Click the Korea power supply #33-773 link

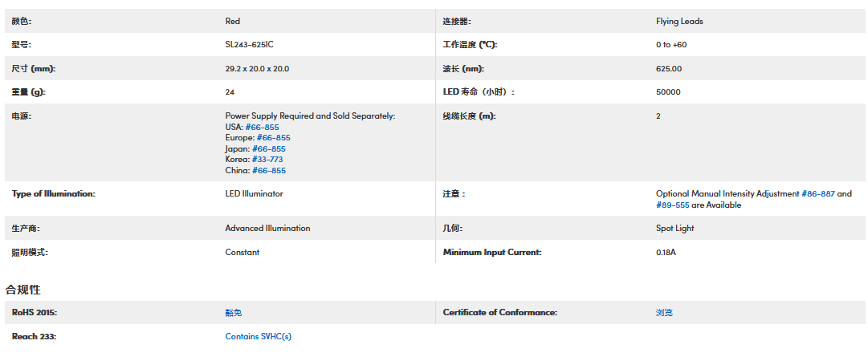[x=267, y=160]
